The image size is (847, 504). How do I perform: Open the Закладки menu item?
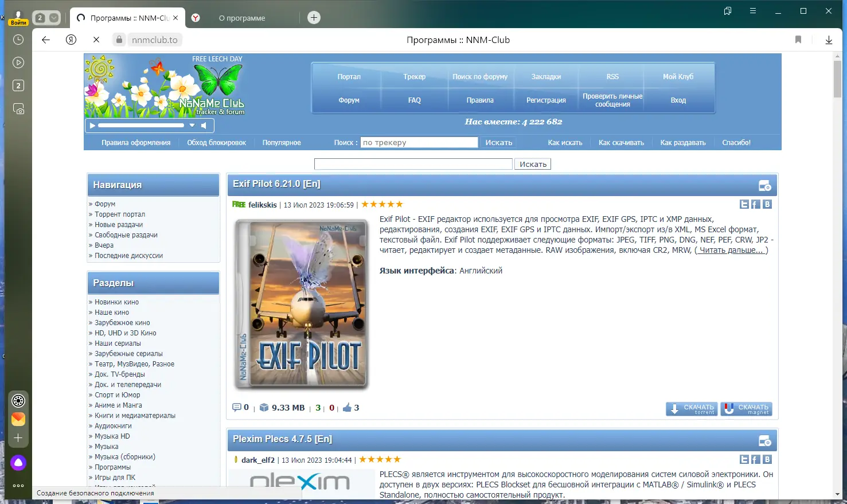[546, 76]
